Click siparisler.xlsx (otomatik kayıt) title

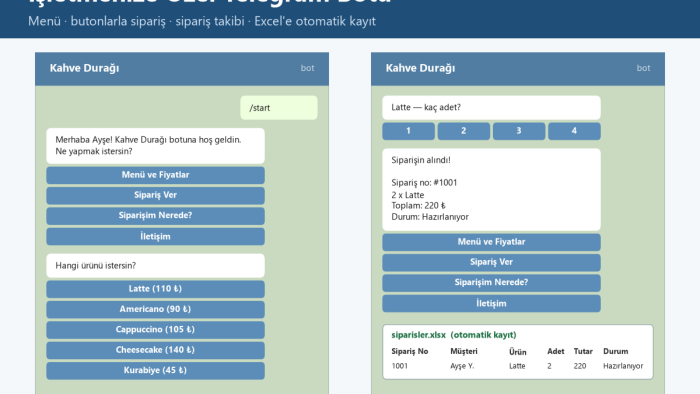pos(454,335)
